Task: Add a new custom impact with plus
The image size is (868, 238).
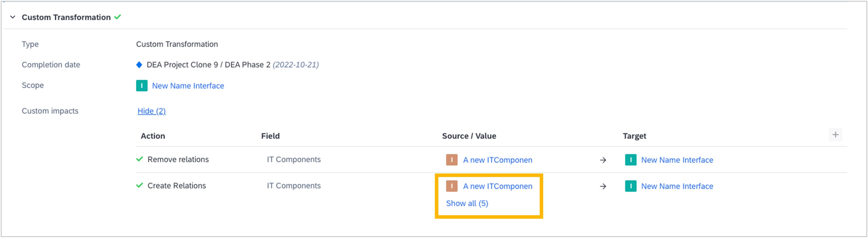Action: point(835,135)
